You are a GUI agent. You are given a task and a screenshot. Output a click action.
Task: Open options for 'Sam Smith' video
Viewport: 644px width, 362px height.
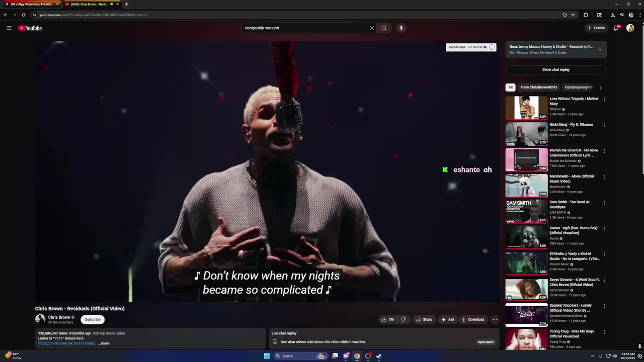(x=605, y=203)
